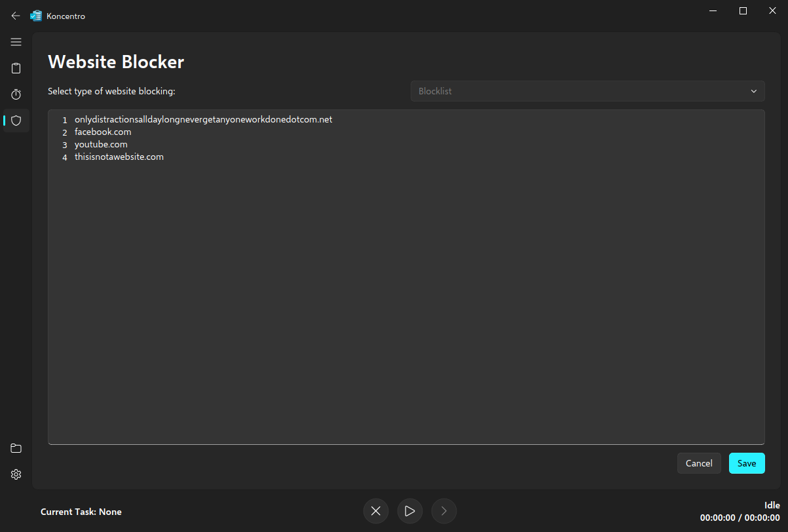Open the sessions folder icon in sidebar
This screenshot has height=532, width=788.
pos(16,448)
